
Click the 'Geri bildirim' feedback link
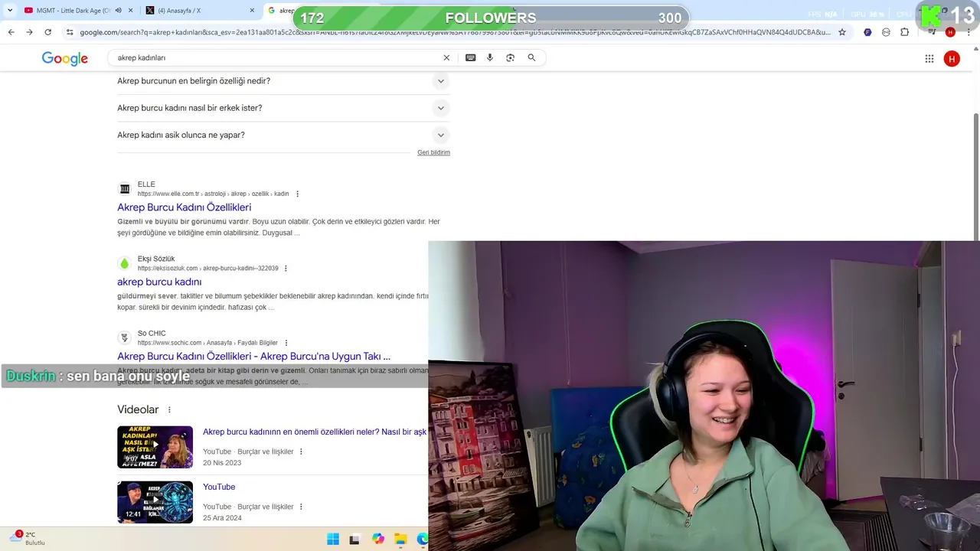(x=433, y=152)
